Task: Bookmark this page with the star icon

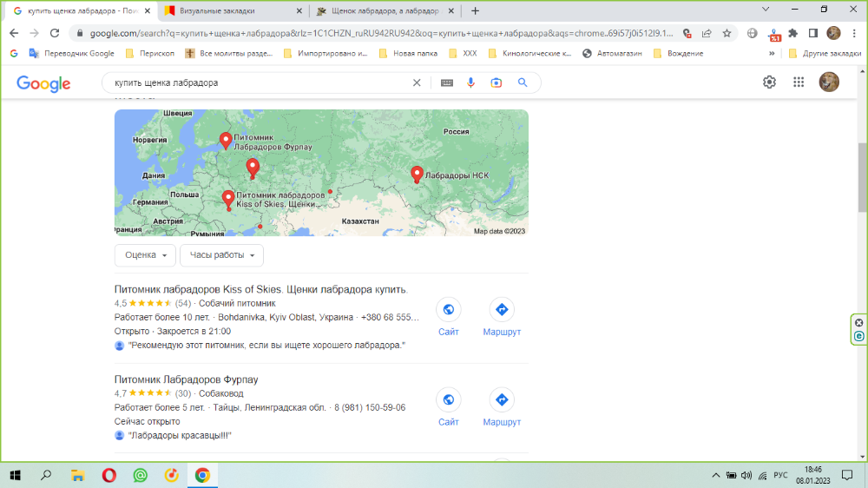Action: [727, 33]
